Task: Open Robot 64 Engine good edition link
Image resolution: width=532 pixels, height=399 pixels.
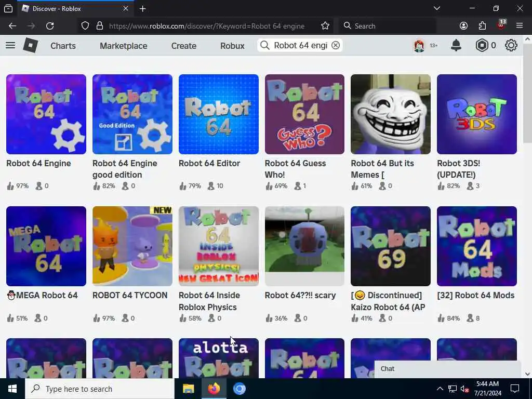Action: (x=125, y=169)
